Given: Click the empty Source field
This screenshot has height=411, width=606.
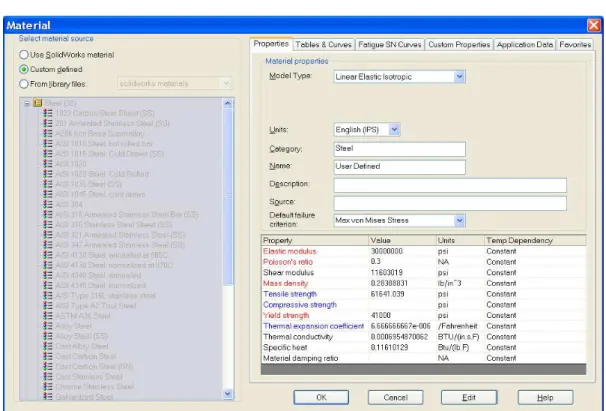Looking at the screenshot, I should pos(450,203).
